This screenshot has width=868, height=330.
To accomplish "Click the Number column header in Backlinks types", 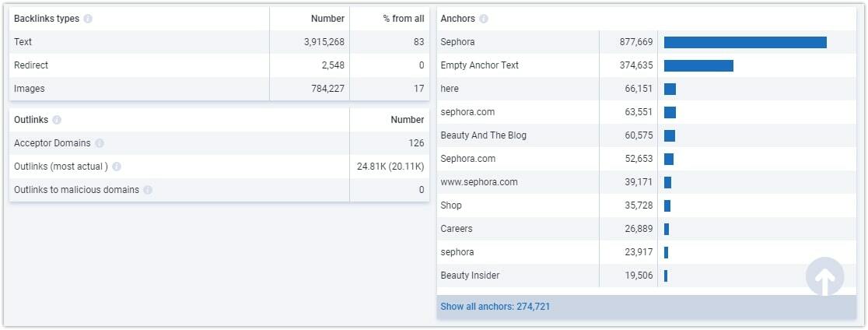I will 327,19.
